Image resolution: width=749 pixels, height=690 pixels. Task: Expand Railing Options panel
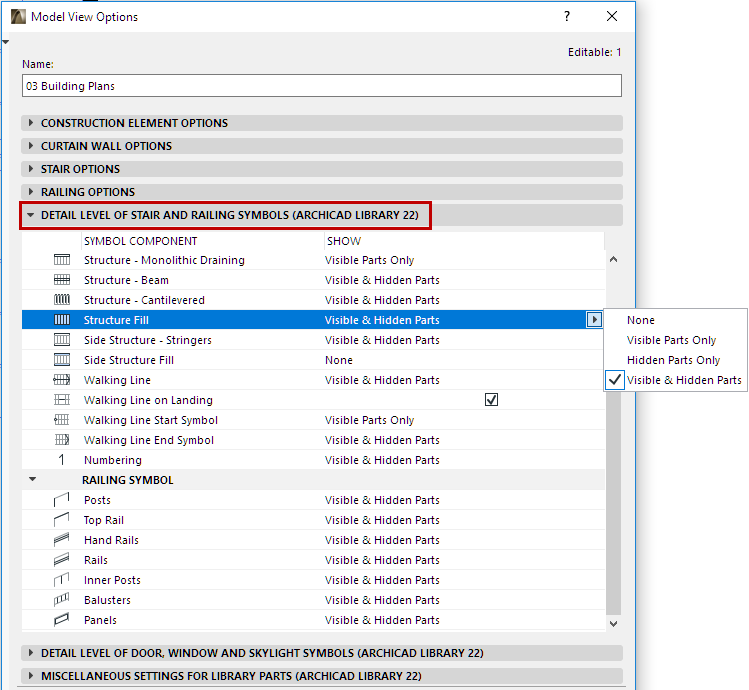pos(31,192)
